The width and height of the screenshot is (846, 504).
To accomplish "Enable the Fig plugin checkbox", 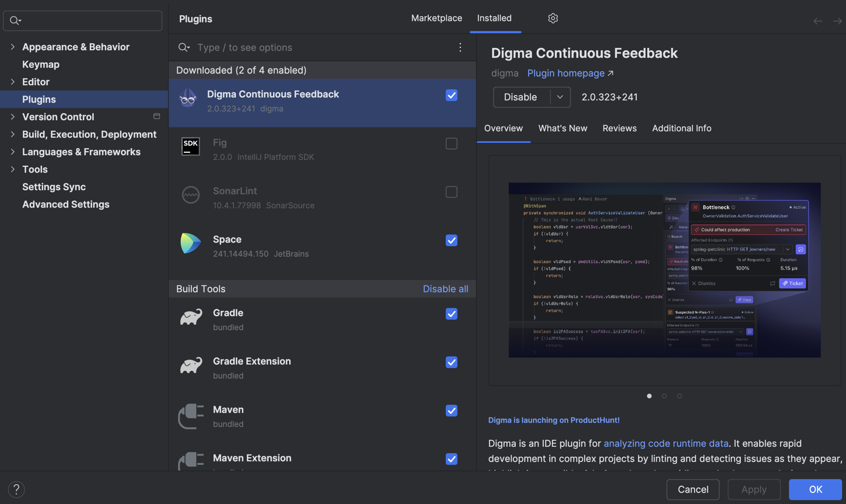I will 452,143.
